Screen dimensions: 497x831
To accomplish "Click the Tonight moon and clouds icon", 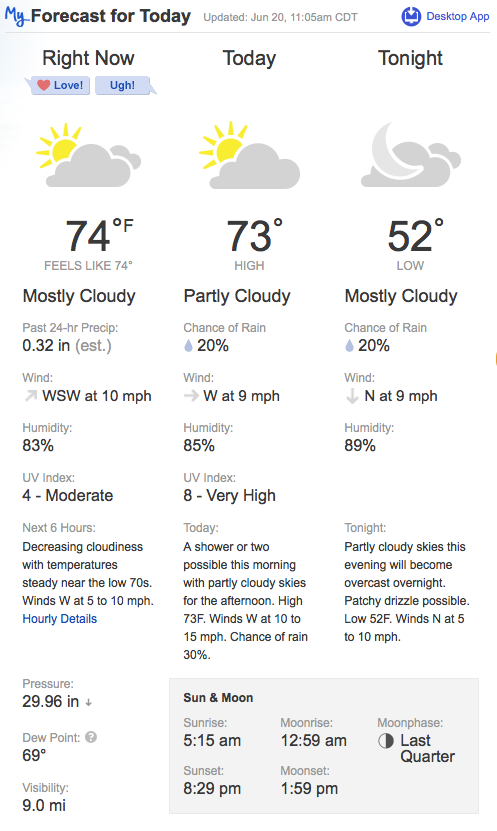I will pos(411,155).
